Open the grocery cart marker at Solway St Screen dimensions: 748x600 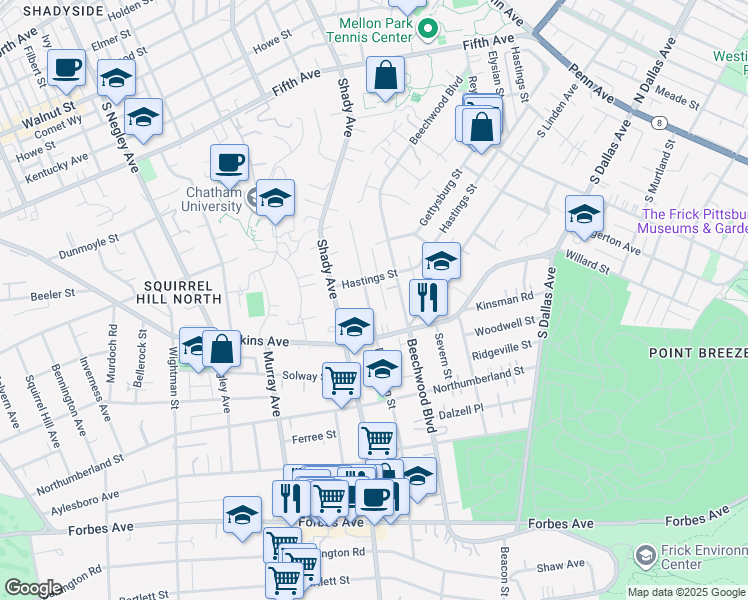[342, 380]
